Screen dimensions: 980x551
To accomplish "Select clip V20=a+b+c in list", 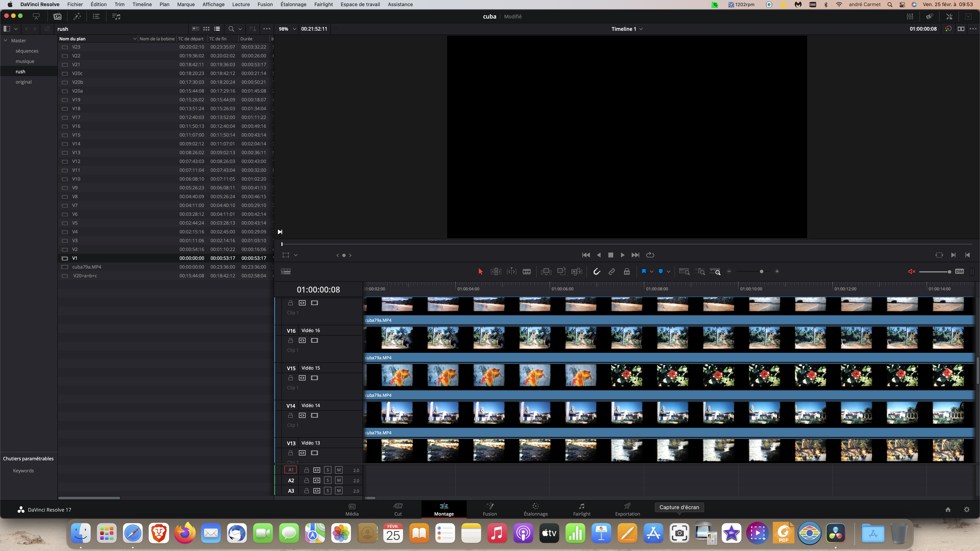I will pos(166,276).
